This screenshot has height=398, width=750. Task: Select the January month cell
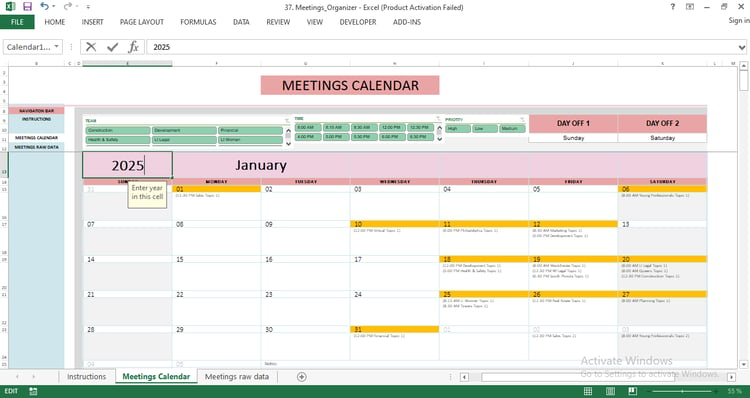[261, 165]
